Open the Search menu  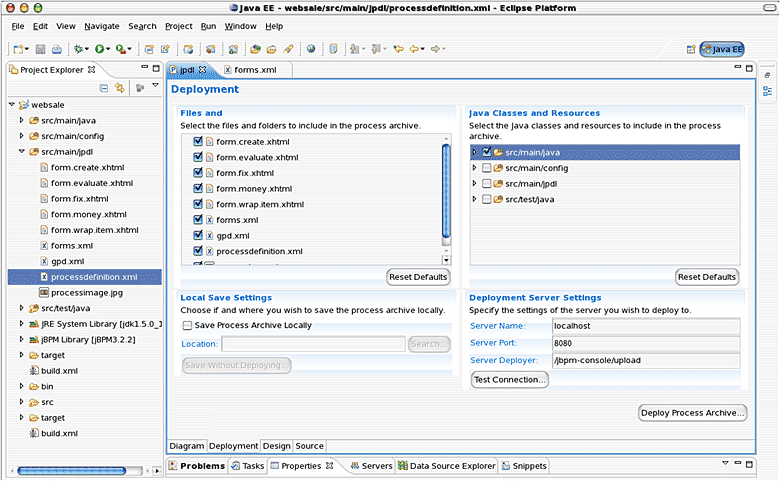click(x=142, y=26)
